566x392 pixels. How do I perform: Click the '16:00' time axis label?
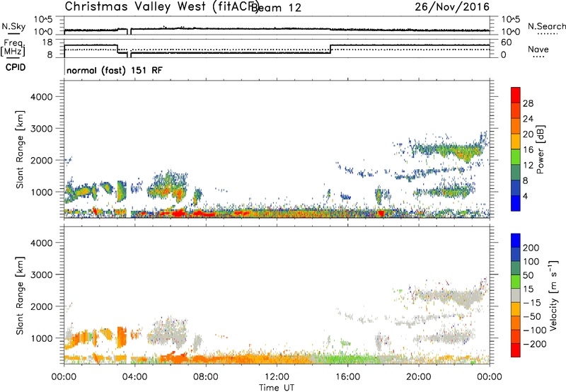tap(347, 377)
